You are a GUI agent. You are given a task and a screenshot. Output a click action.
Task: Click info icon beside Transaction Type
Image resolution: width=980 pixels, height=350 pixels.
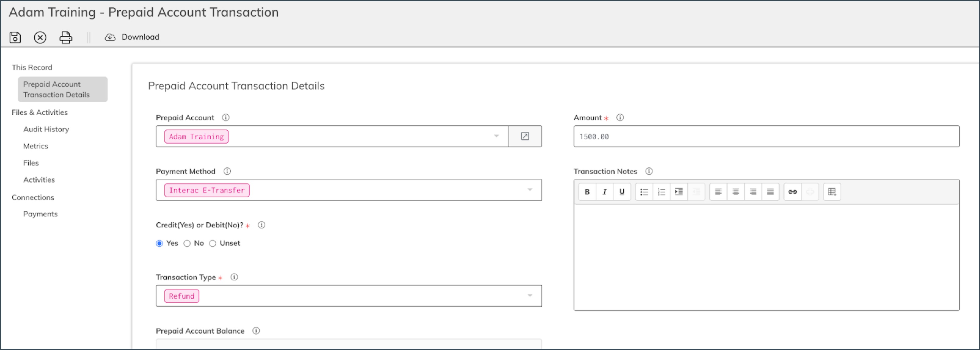tap(234, 277)
